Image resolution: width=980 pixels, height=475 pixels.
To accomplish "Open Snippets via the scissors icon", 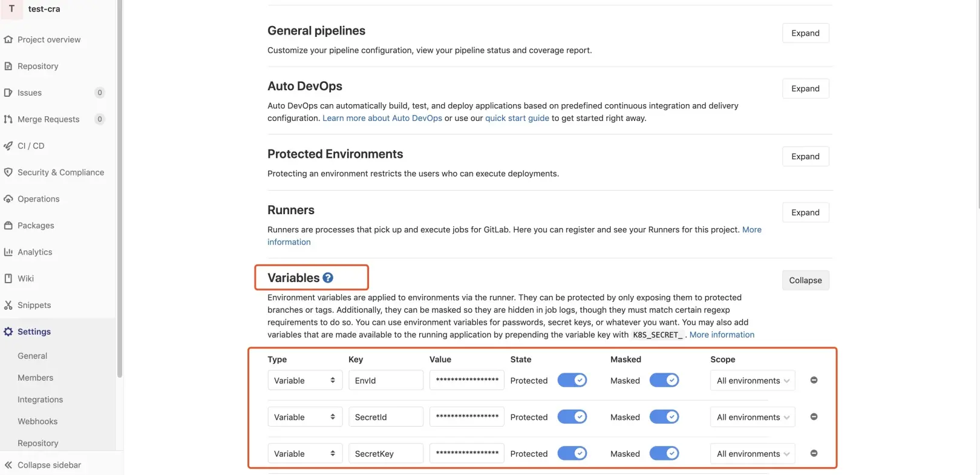I will click(8, 305).
